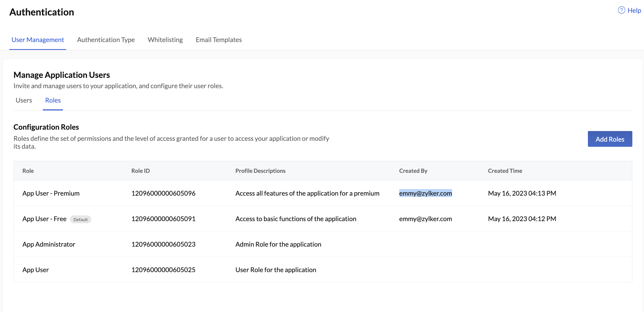Screen dimensions: 644x312
Task: Click the role named exactly App User
Action: pos(36,270)
